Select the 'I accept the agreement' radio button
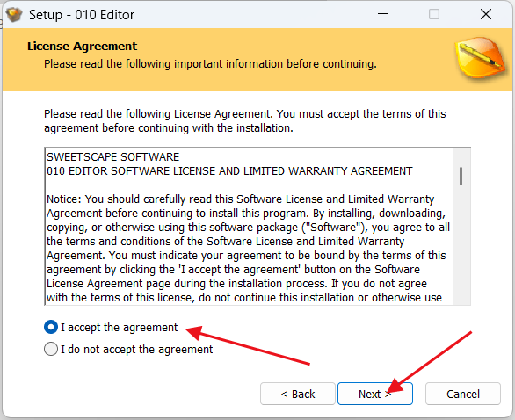Screen dimensions: 515x420 click(x=51, y=327)
